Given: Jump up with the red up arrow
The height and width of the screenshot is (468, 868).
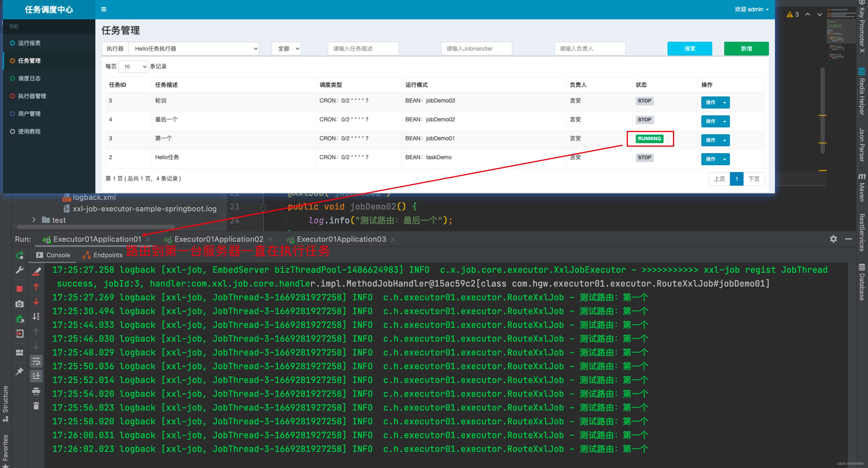Looking at the screenshot, I should (x=36, y=287).
